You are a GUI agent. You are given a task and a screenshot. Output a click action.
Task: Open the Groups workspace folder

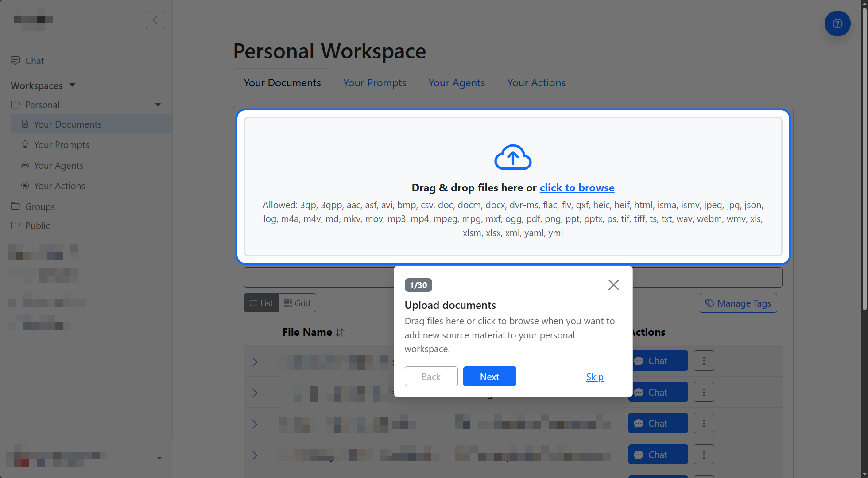tap(39, 206)
